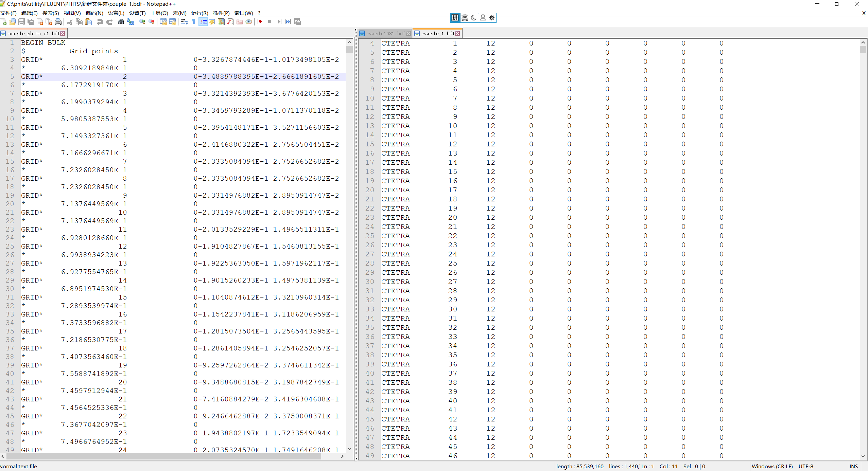Screen dimensions: 868x471
Task: Click the IME settings gear icon
Action: tap(492, 18)
